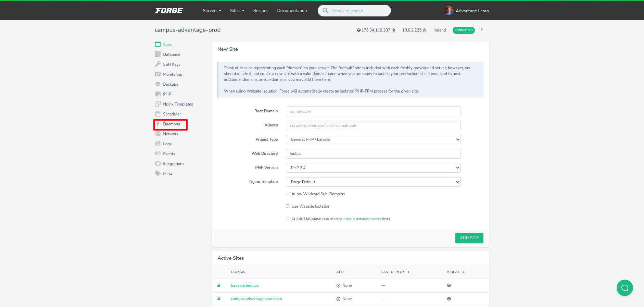The height and width of the screenshot is (307, 644).
Task: Click the Scheduler calendar icon
Action: click(x=158, y=114)
